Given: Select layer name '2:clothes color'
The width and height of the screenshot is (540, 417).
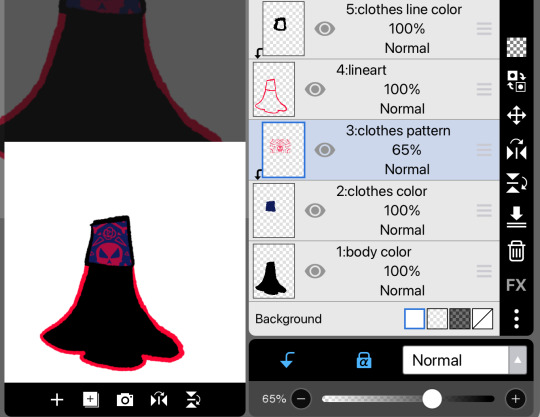Looking at the screenshot, I should click(x=382, y=191).
